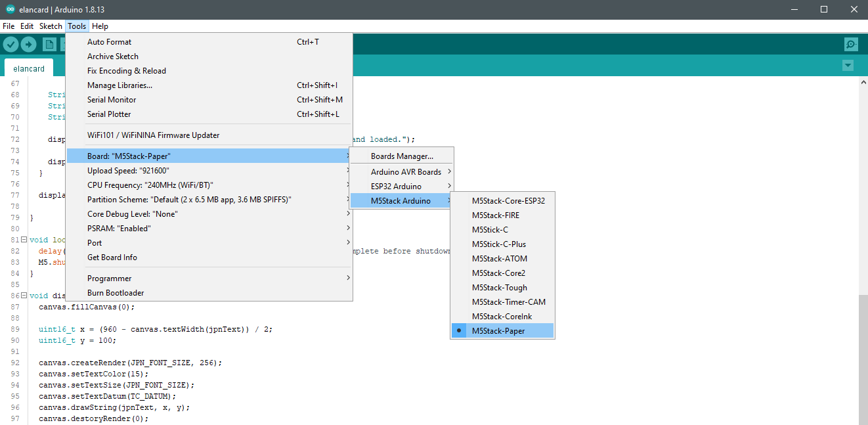Click code line uint16_t y = 100;

(77, 340)
